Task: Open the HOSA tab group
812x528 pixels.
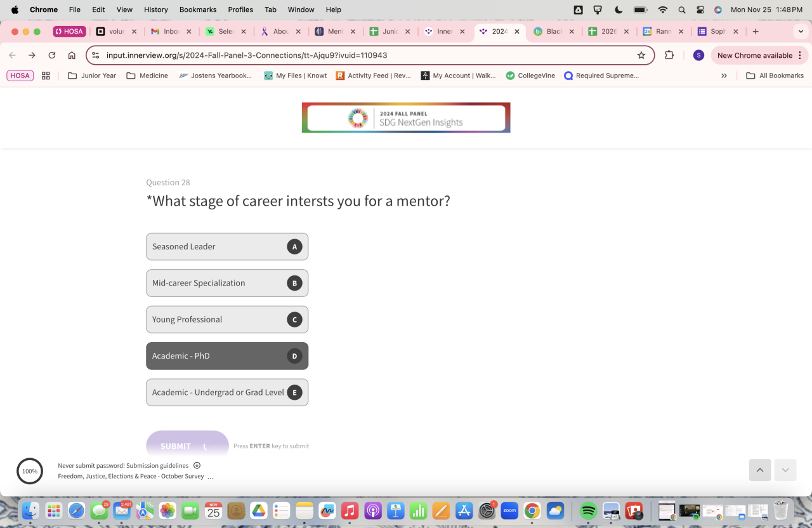Action: (x=69, y=31)
